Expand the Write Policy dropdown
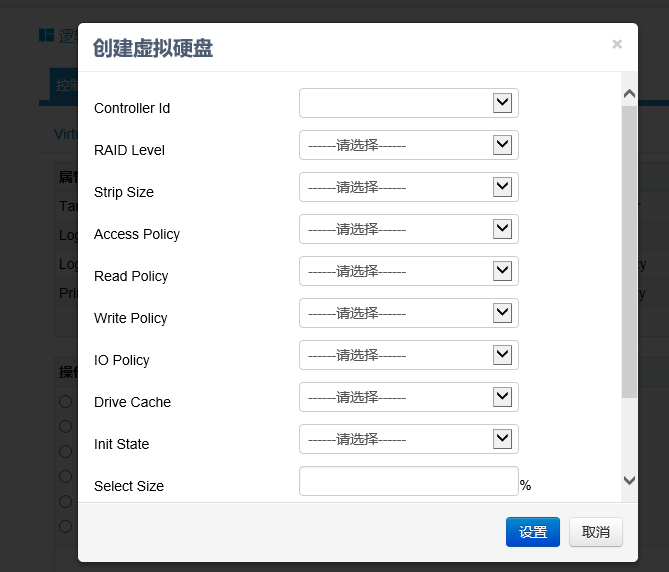This screenshot has height=572, width=669. pos(408,313)
